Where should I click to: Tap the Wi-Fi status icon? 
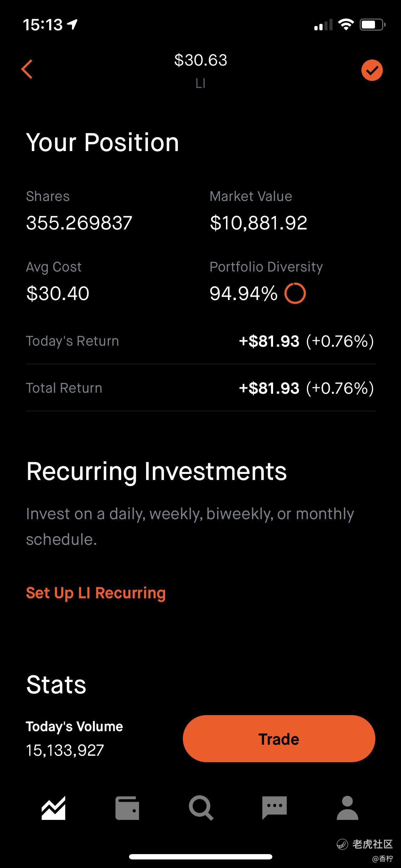pyautogui.click(x=346, y=25)
